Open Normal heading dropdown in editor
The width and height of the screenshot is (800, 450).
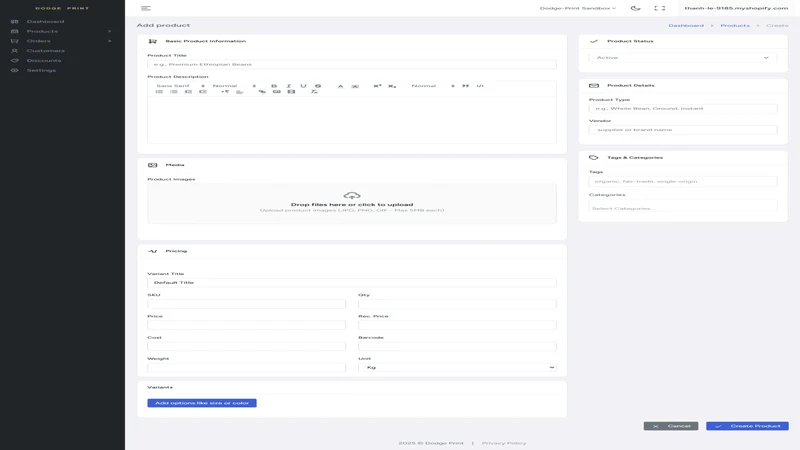click(x=433, y=86)
